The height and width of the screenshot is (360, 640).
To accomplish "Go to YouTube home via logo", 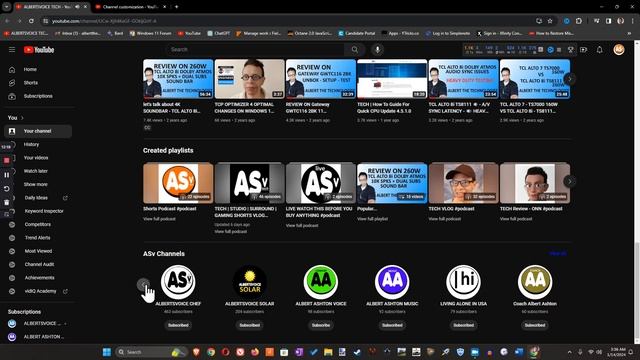I will coord(39,50).
